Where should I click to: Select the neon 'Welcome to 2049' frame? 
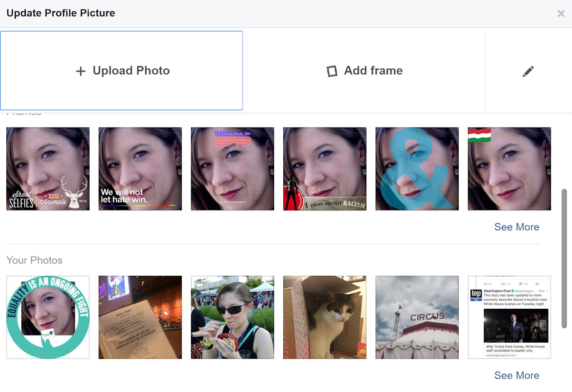pos(232,169)
